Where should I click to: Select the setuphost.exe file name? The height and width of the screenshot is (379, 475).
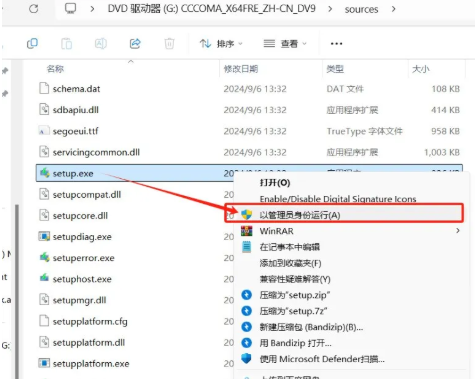pyautogui.click(x=82, y=279)
